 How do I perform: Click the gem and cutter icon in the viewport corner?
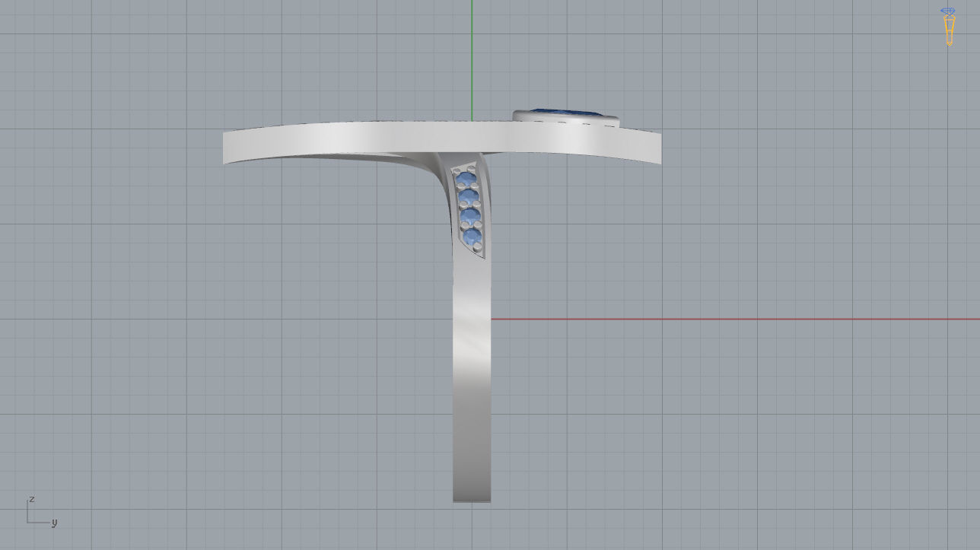tap(948, 27)
